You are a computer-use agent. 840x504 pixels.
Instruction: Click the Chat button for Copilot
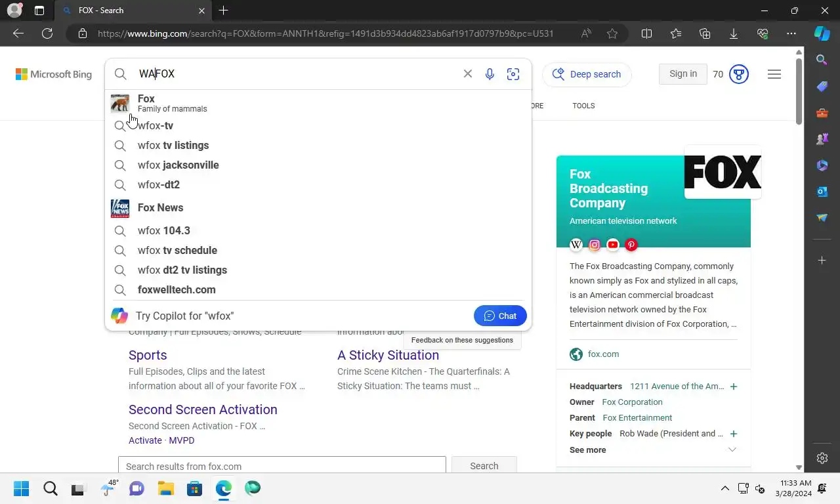(500, 316)
